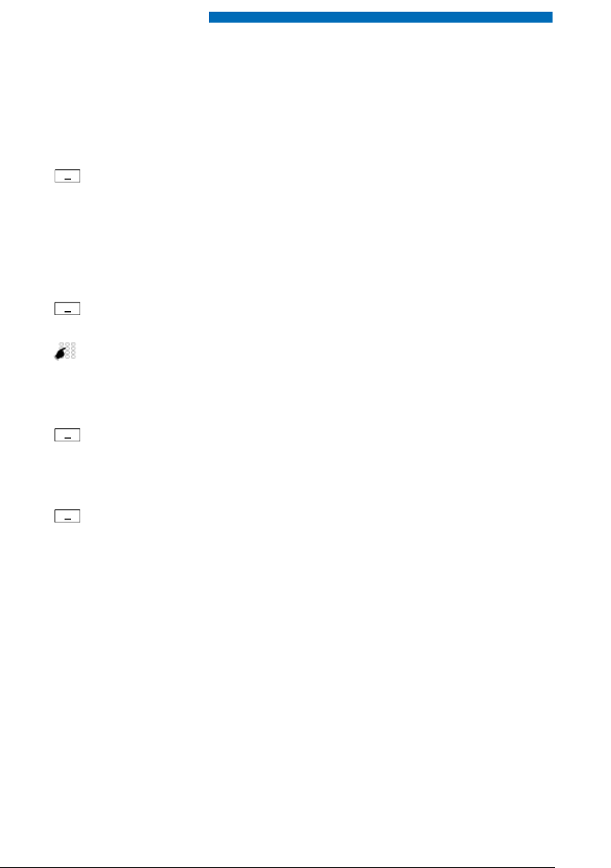Tap the hand-on-keypad dial icon
This screenshot has height=868, width=611.
click(x=65, y=351)
